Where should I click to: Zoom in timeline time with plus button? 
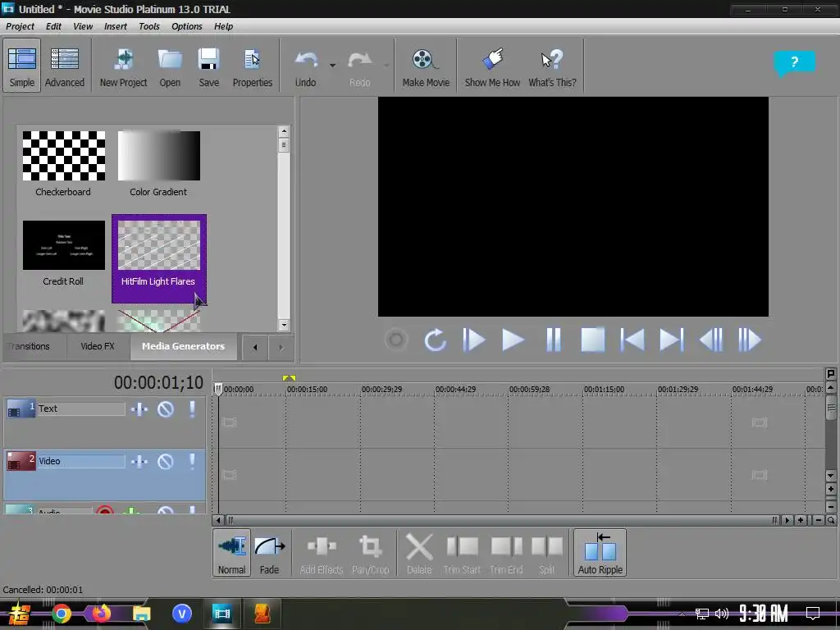[x=801, y=520]
